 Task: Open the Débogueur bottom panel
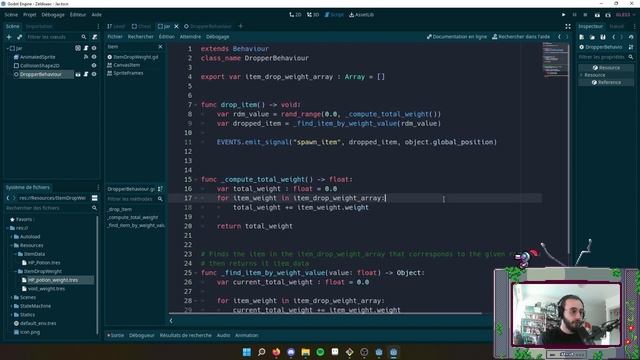point(142,335)
